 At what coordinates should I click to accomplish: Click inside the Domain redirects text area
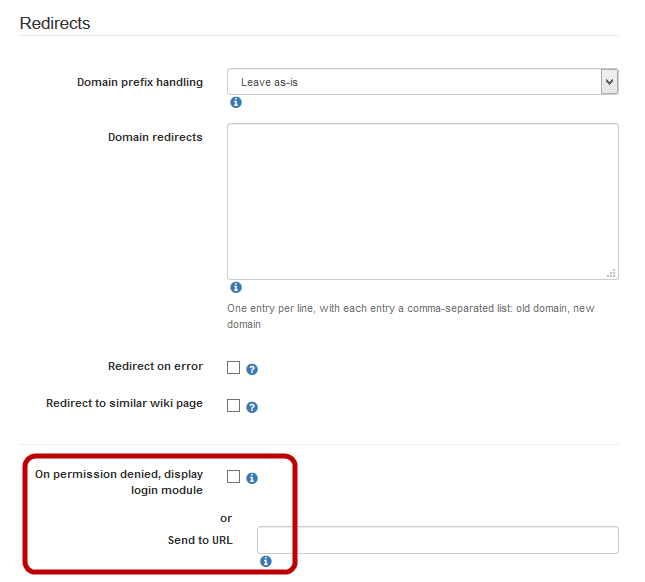(x=421, y=200)
